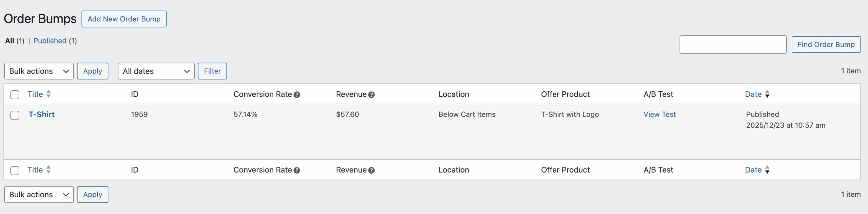This screenshot has height=214, width=868.
Task: Expand the All dates filter dropdown
Action: pyautogui.click(x=156, y=71)
